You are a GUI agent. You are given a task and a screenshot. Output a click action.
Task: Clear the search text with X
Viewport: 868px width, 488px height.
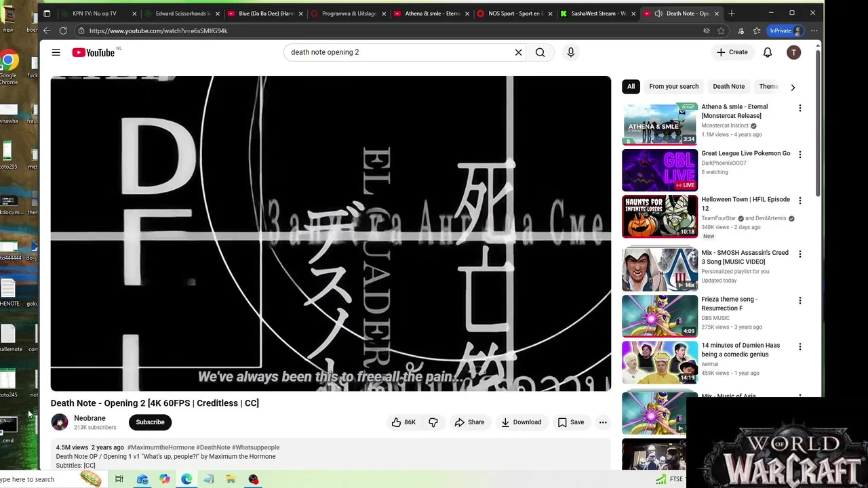518,52
